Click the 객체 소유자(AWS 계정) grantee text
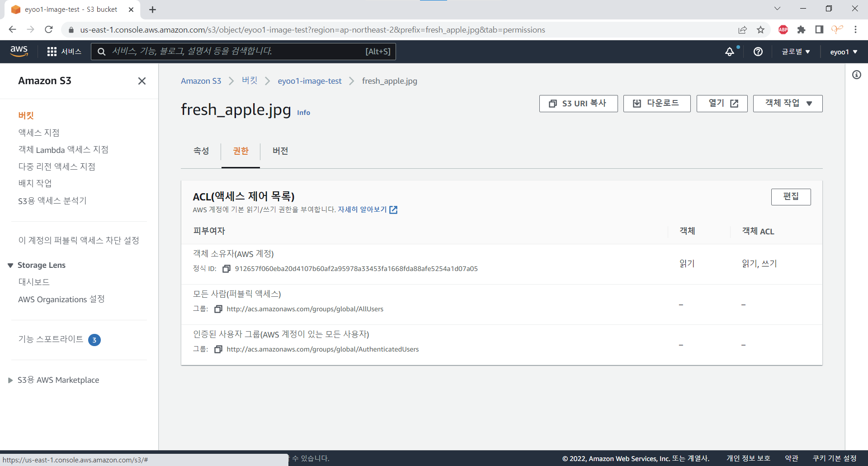This screenshot has width=868, height=466. [x=233, y=254]
